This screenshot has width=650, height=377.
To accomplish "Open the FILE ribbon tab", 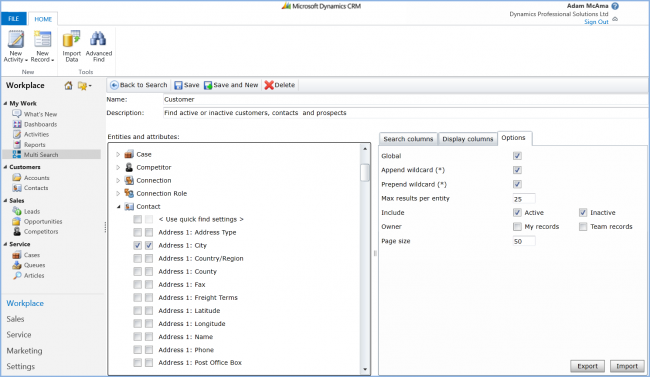I will point(14,19).
